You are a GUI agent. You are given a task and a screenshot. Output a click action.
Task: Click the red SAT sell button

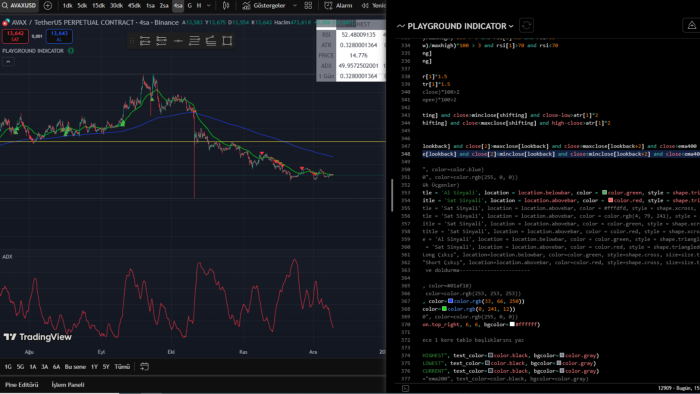tap(15, 36)
